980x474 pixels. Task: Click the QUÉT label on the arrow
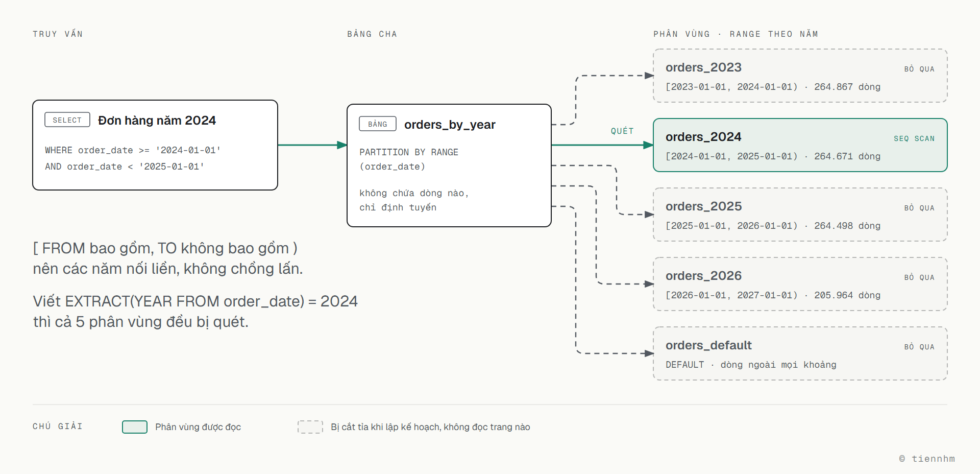[x=622, y=131]
